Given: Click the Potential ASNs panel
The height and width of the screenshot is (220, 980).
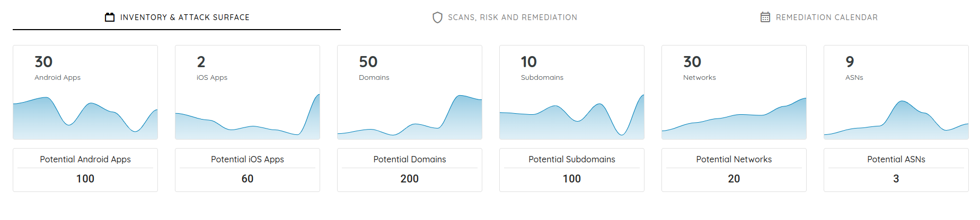Looking at the screenshot, I should click(896, 170).
